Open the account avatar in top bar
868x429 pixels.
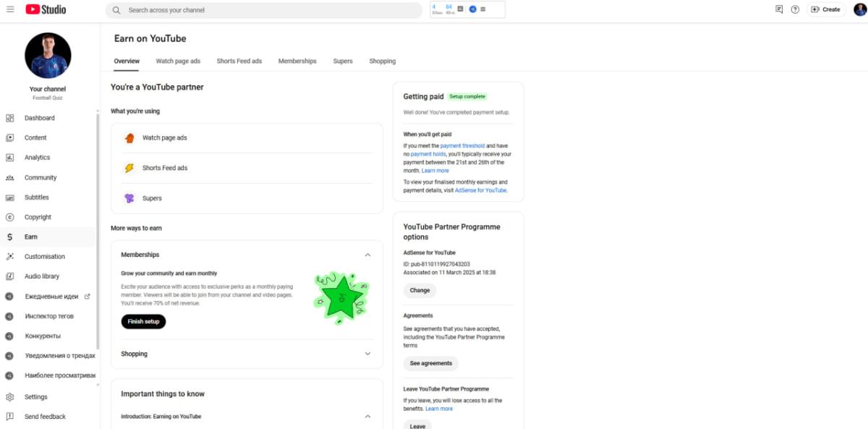tap(859, 9)
